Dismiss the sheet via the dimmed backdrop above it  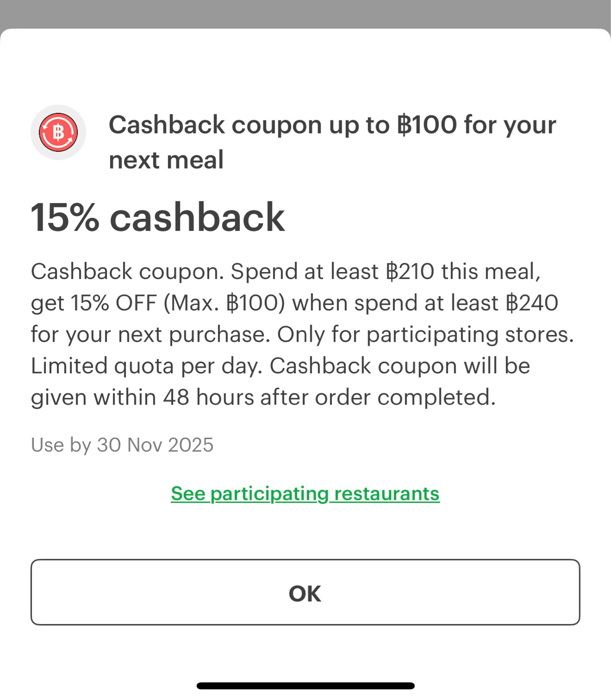[305, 14]
